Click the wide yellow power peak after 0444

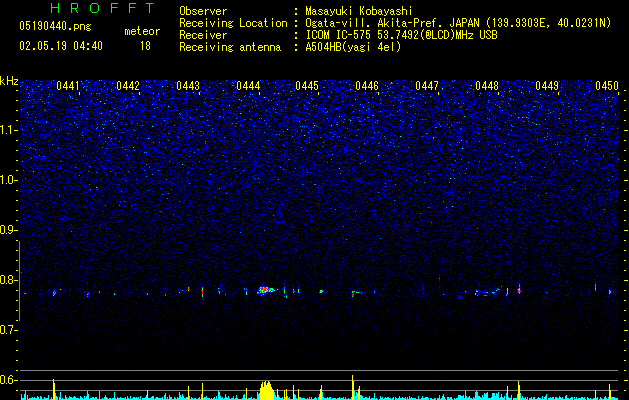pyautogui.click(x=267, y=390)
